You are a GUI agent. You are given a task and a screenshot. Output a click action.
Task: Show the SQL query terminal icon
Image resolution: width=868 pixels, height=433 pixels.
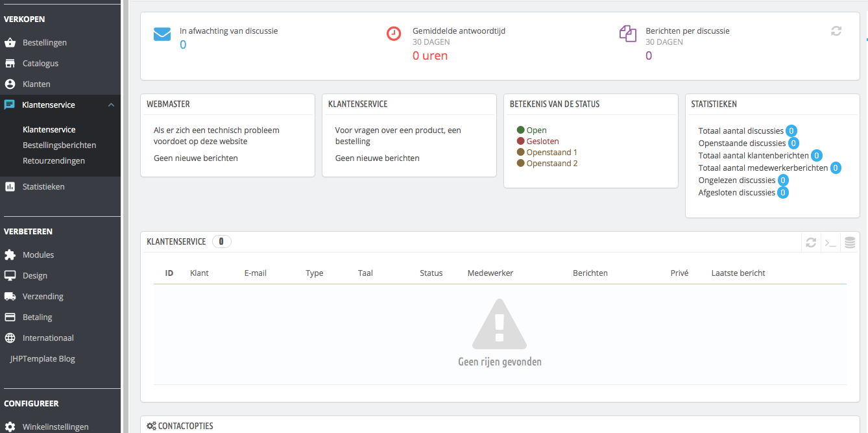click(x=830, y=243)
